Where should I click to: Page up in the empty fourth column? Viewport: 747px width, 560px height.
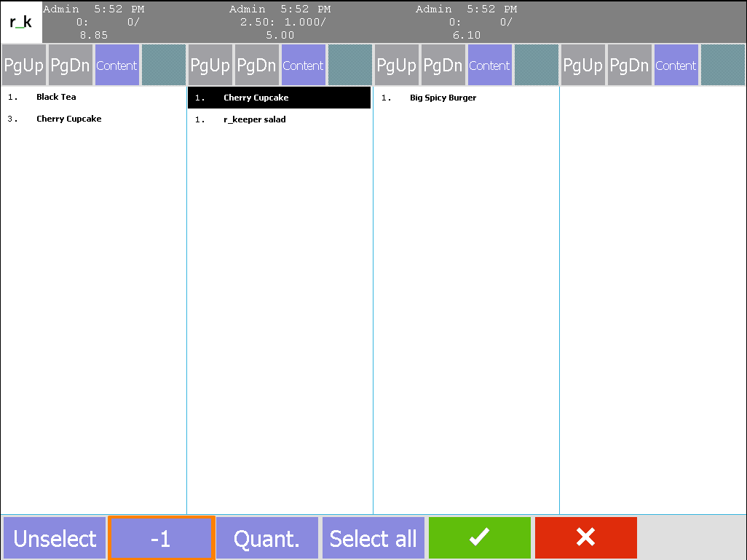[582, 65]
